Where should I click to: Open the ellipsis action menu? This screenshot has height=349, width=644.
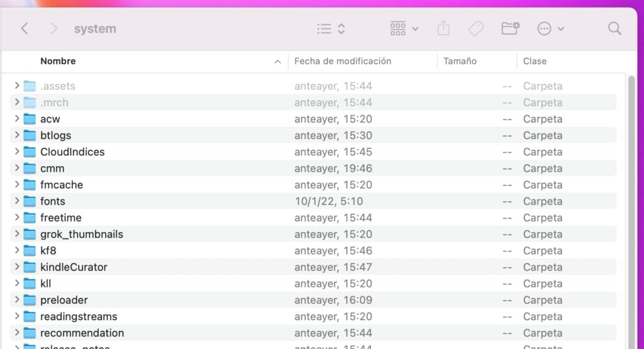point(550,29)
